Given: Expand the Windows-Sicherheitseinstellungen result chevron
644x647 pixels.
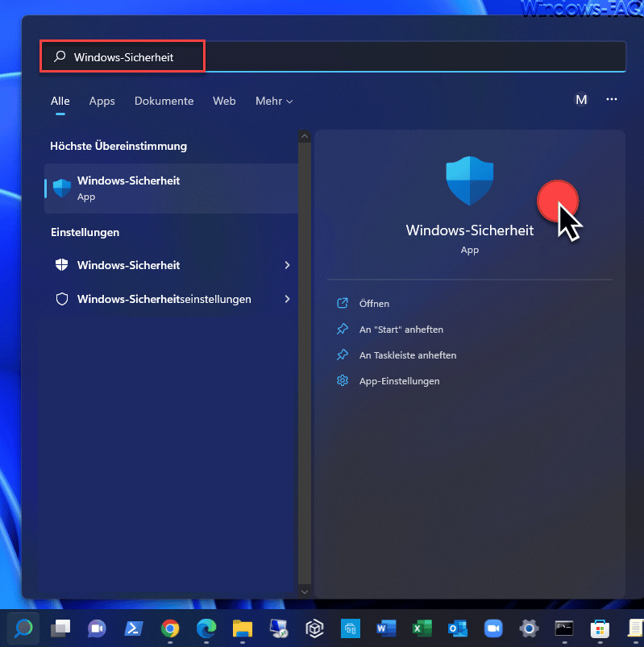Looking at the screenshot, I should tap(287, 299).
